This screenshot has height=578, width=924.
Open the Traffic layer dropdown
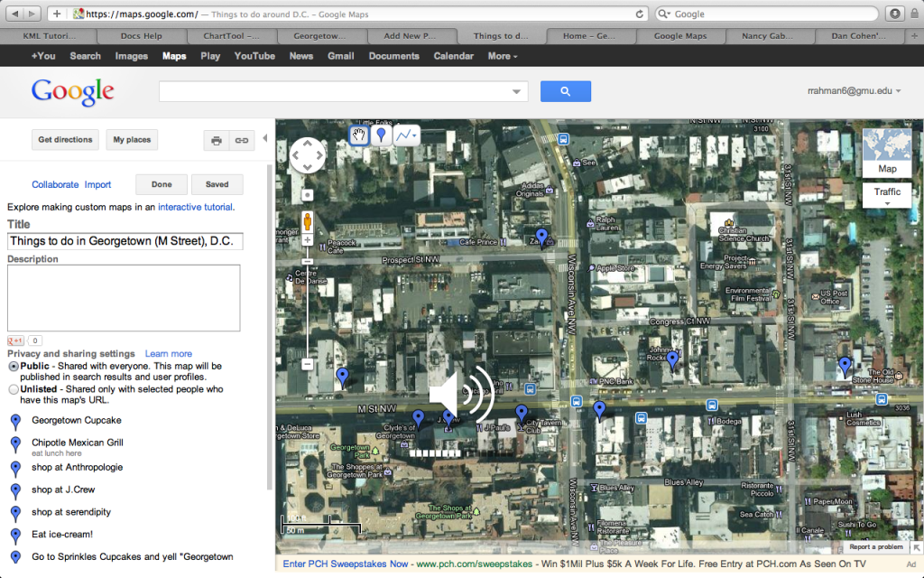tap(887, 195)
